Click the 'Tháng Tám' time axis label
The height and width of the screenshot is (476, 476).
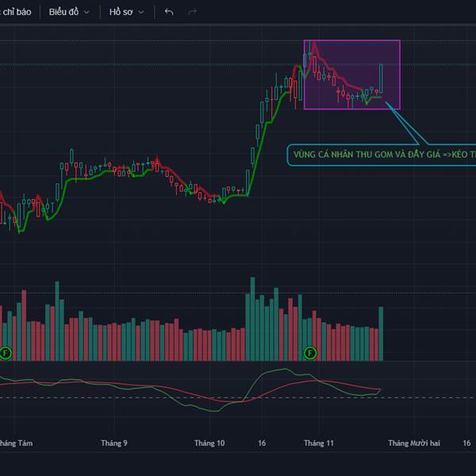click(x=16, y=443)
